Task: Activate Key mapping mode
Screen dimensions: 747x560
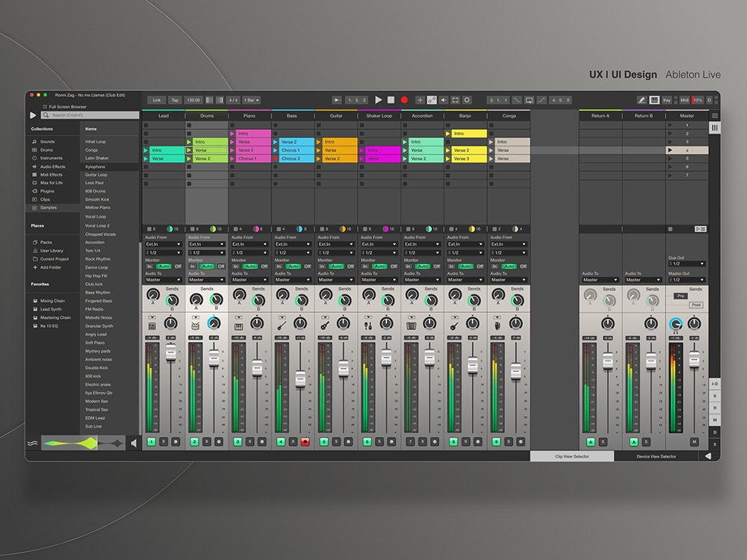Action: coord(667,100)
